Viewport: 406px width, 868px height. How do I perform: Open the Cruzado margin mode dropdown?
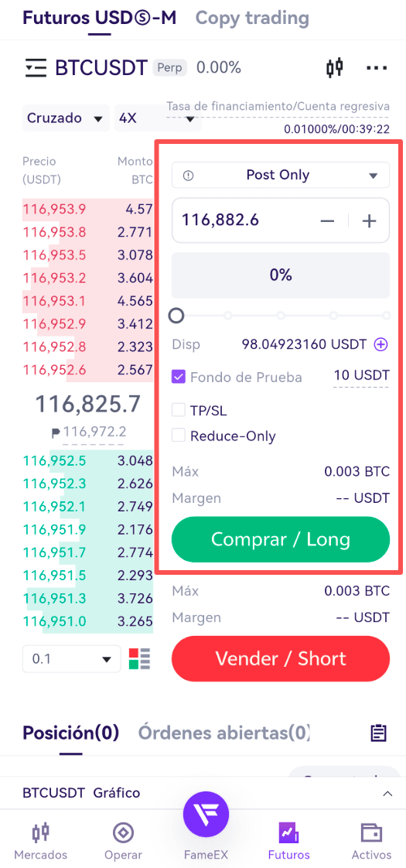pos(65,118)
